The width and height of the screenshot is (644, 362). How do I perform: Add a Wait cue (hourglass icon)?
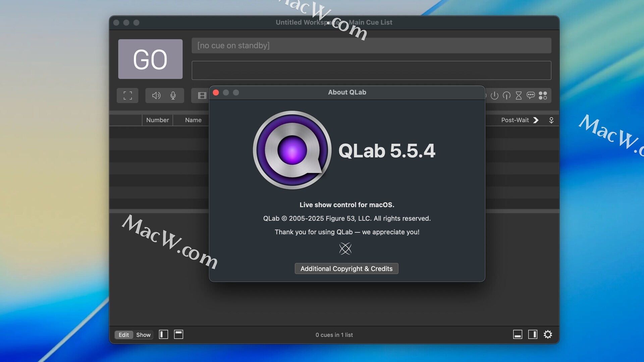(x=519, y=96)
